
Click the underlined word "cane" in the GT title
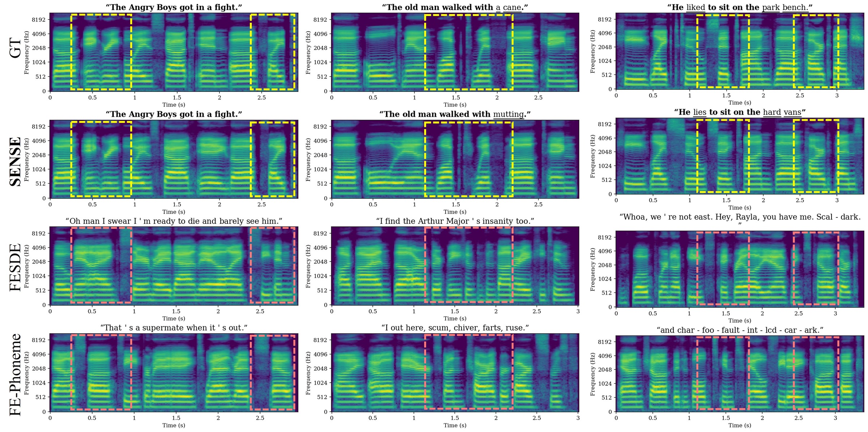point(512,8)
